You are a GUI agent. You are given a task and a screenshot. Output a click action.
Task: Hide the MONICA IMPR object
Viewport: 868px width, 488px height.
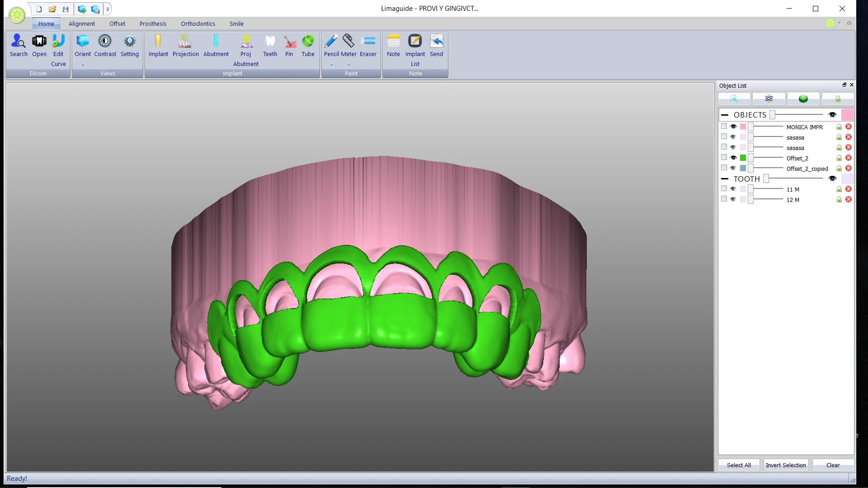[x=733, y=127]
